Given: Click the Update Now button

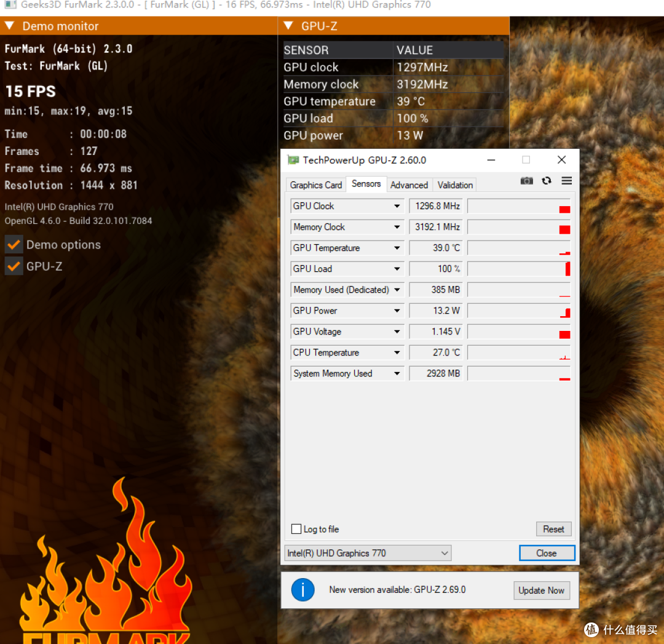Looking at the screenshot, I should pos(541,590).
